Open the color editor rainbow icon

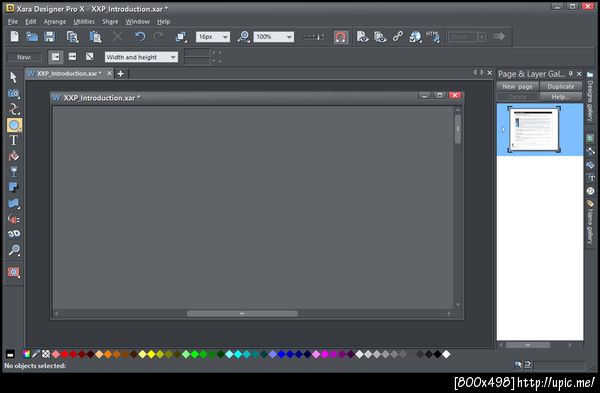click(26, 354)
